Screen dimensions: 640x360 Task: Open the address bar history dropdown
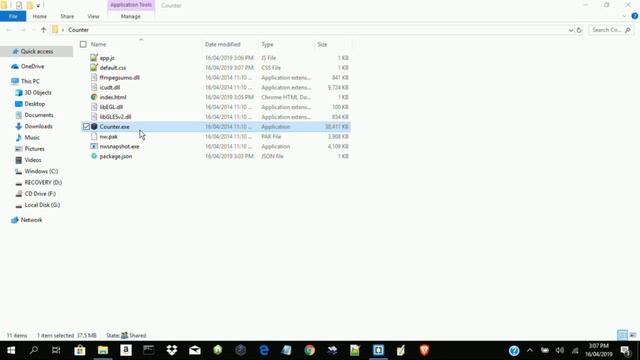click(x=570, y=30)
